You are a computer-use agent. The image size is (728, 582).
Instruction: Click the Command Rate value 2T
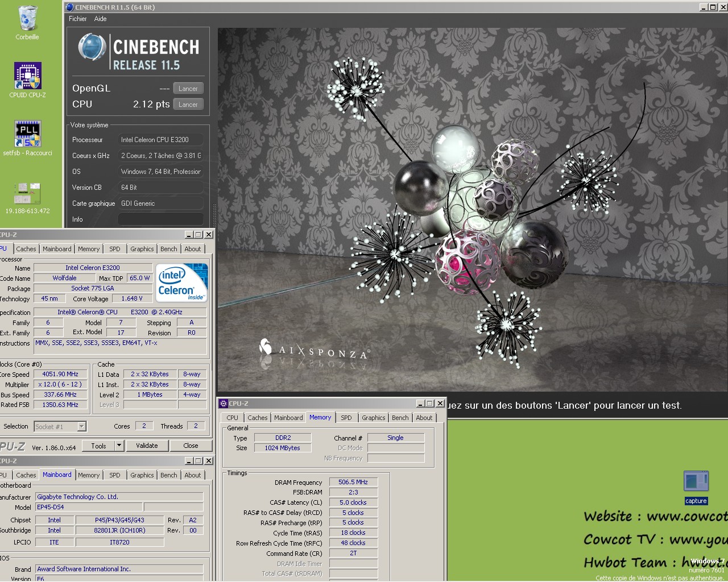(353, 553)
